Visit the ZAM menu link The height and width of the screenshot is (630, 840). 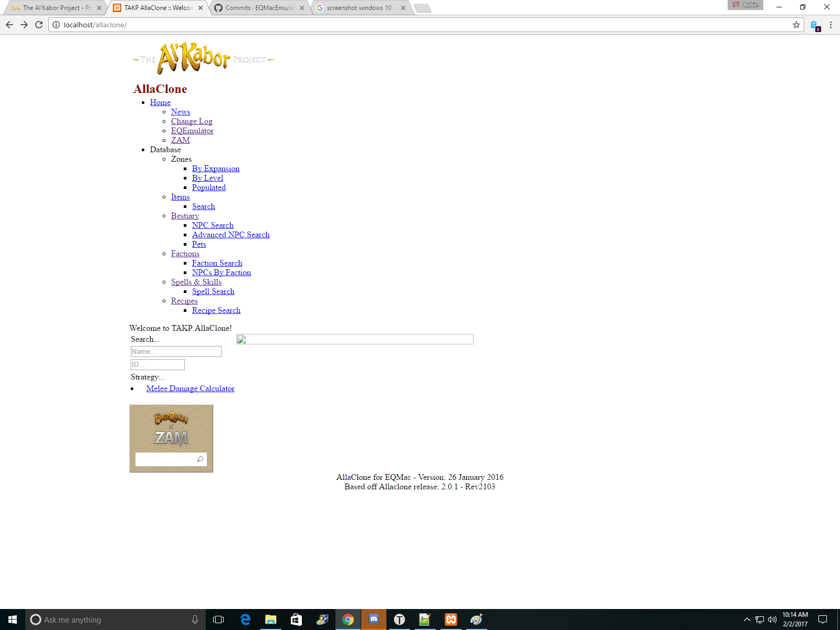tap(181, 140)
